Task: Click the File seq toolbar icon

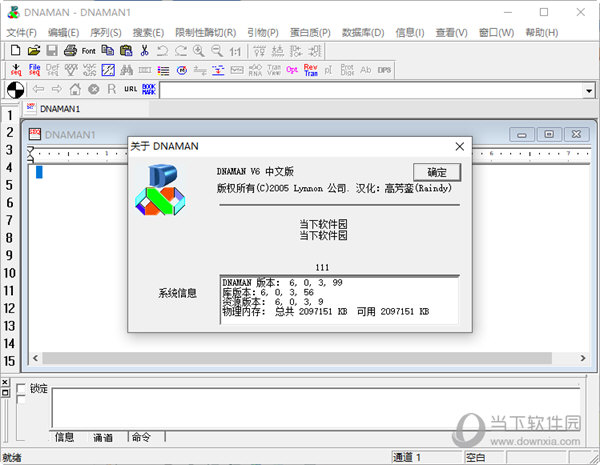Action: tap(34, 70)
